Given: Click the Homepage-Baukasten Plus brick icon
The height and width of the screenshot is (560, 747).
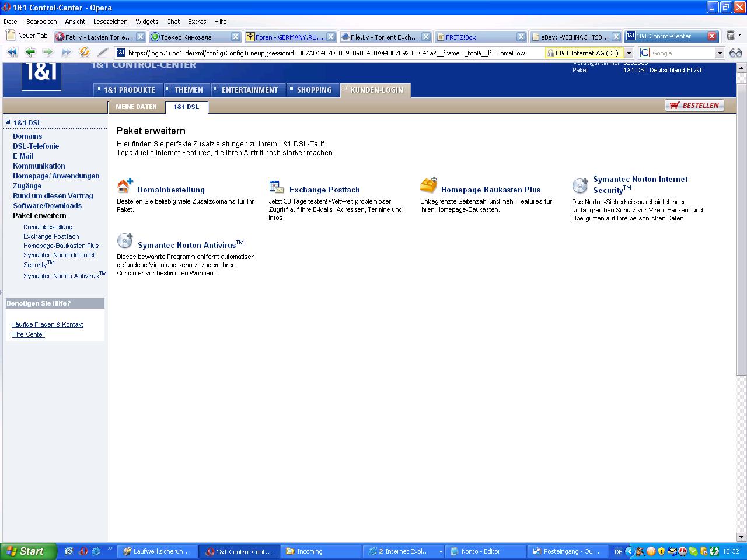Looking at the screenshot, I should (428, 185).
